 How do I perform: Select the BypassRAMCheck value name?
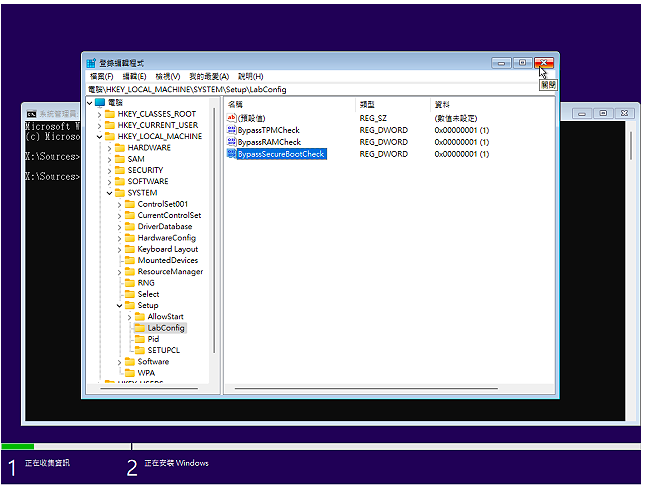269,142
